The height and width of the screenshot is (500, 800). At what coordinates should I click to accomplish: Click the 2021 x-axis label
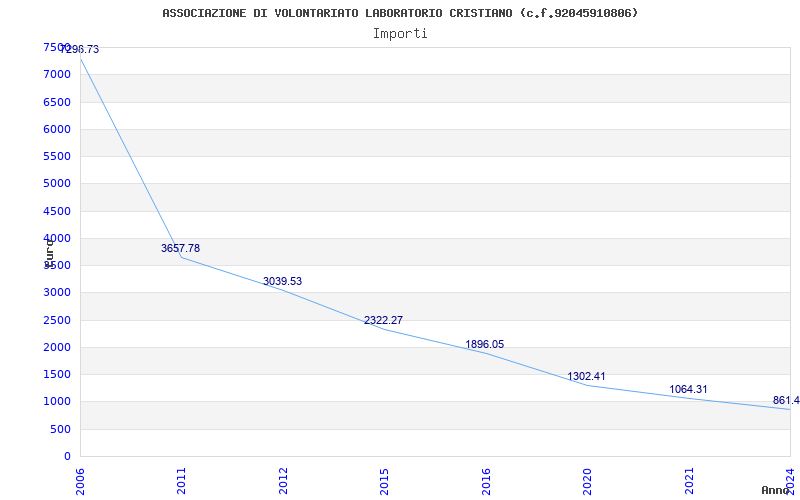coord(689,481)
